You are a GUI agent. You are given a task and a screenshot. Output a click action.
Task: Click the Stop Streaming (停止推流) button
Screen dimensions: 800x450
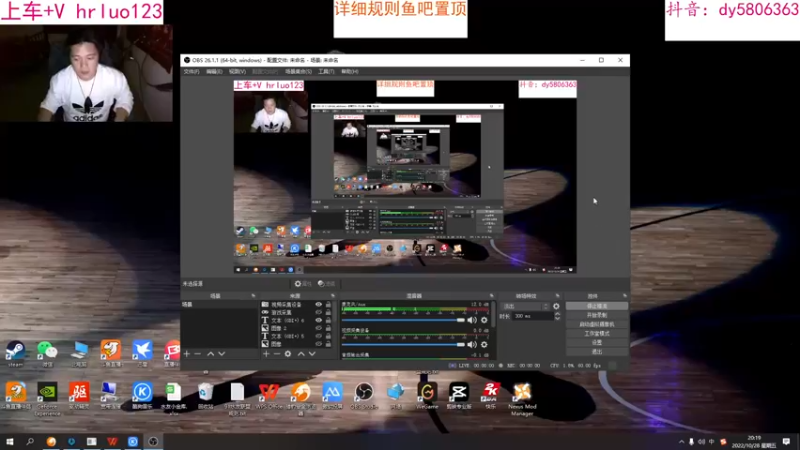(596, 306)
